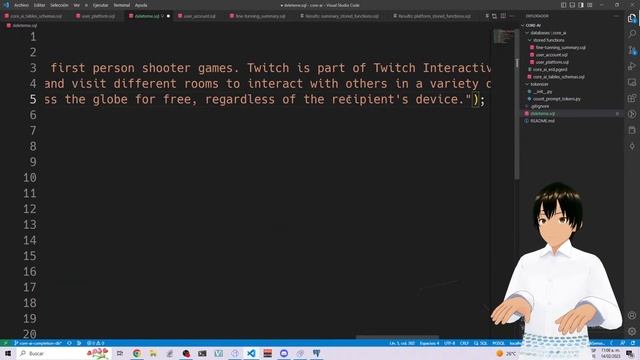This screenshot has width=640, height=360.
Task: Open the Editar menu
Action: point(39,5)
